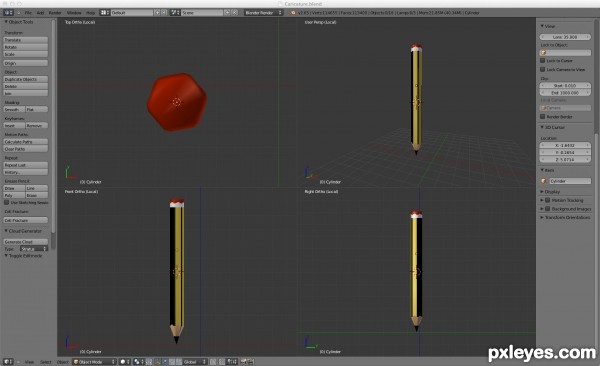Open the Blender Render engine dropdown

[263, 13]
